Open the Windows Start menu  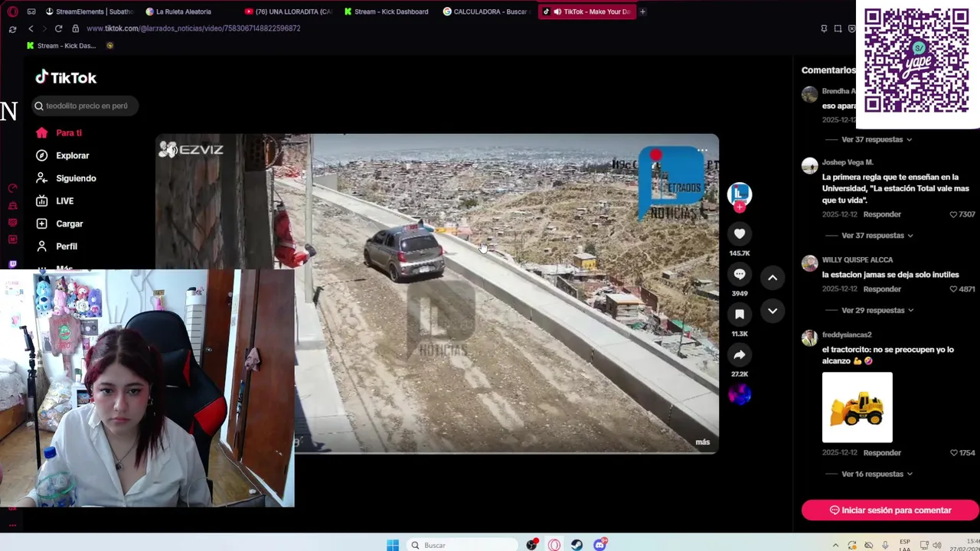click(x=393, y=545)
